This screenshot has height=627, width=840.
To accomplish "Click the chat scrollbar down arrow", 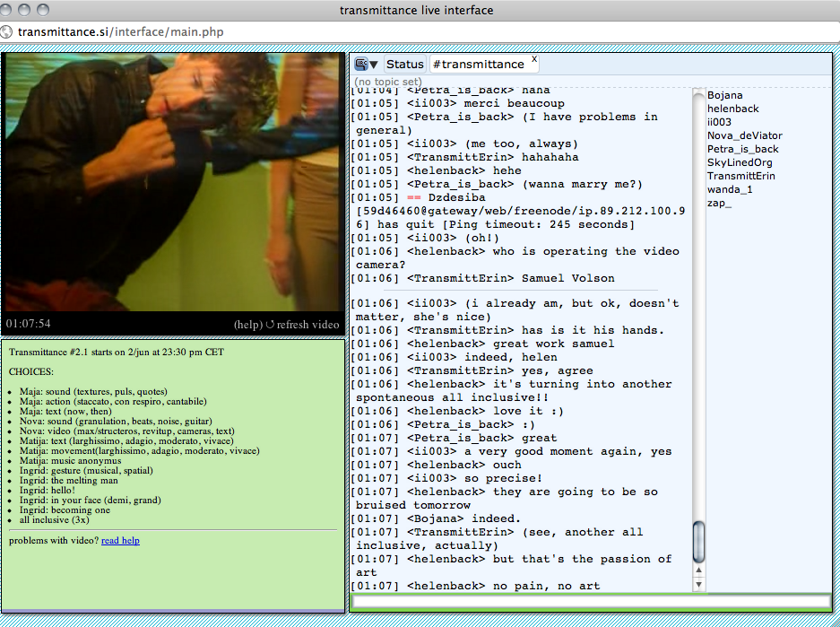I will coord(698,584).
